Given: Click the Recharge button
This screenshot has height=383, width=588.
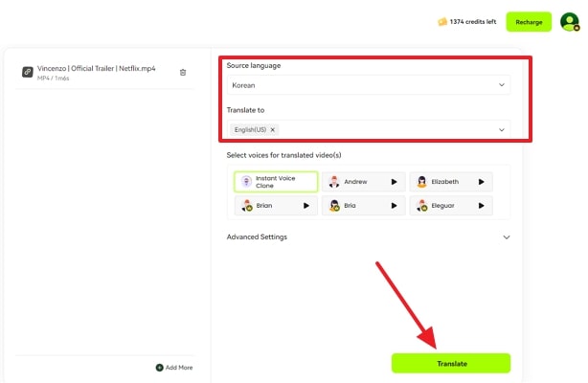Looking at the screenshot, I should [x=529, y=22].
